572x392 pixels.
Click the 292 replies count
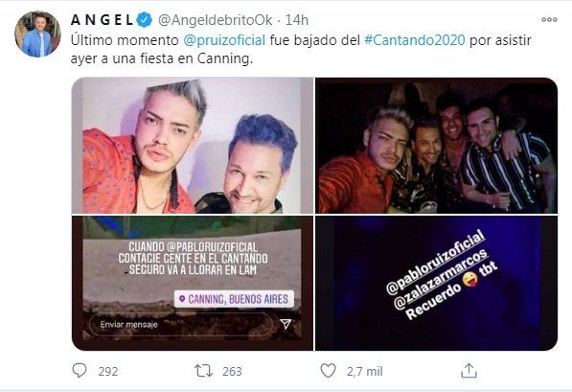tap(108, 372)
